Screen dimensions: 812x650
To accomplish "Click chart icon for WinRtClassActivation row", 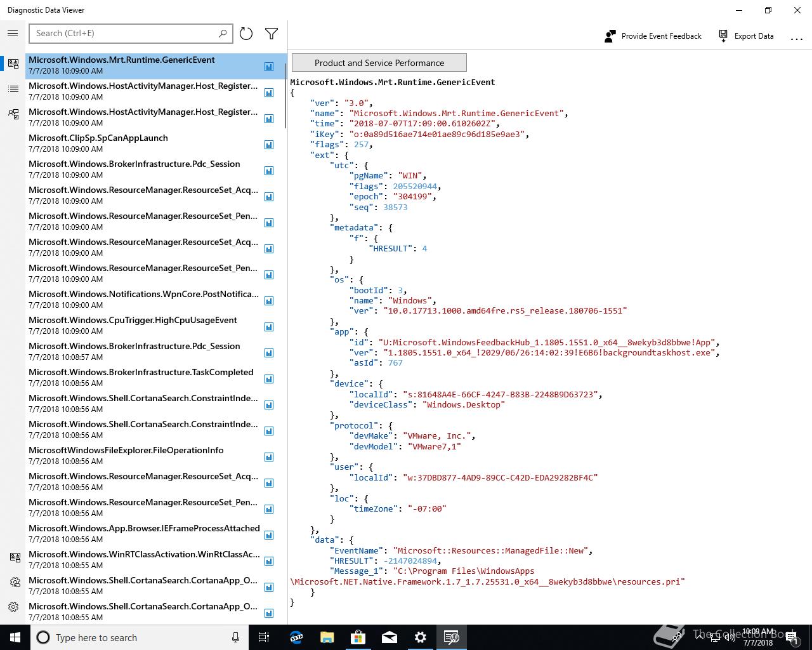I will [269, 561].
